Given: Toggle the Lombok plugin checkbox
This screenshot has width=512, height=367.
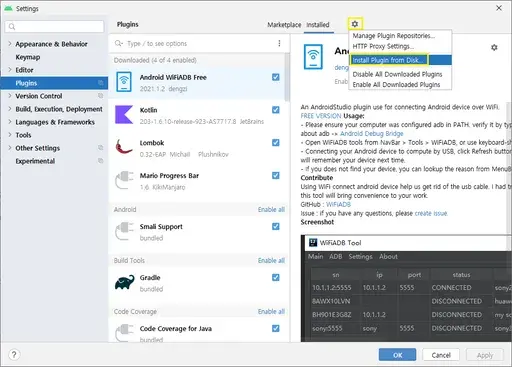Looking at the screenshot, I should pos(276,143).
